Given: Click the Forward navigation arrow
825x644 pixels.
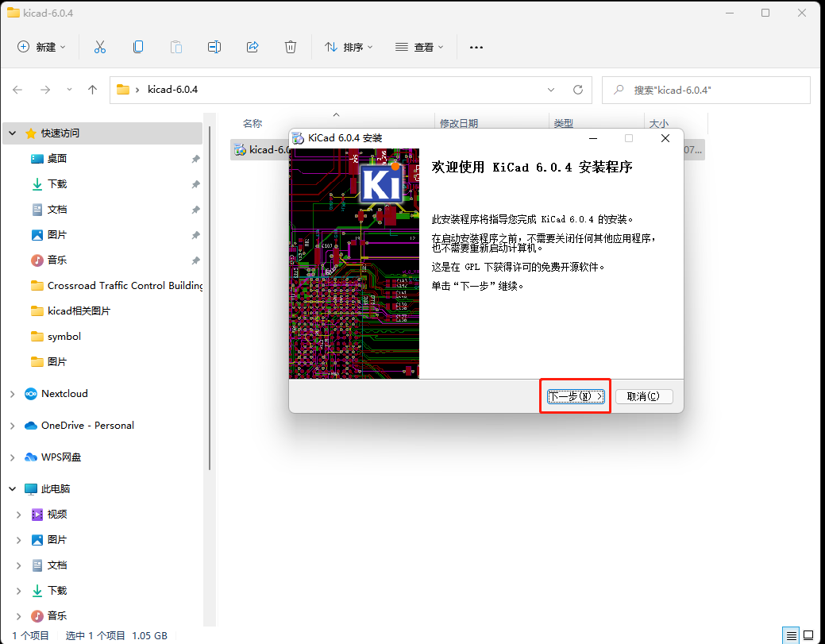Looking at the screenshot, I should pyautogui.click(x=45, y=90).
